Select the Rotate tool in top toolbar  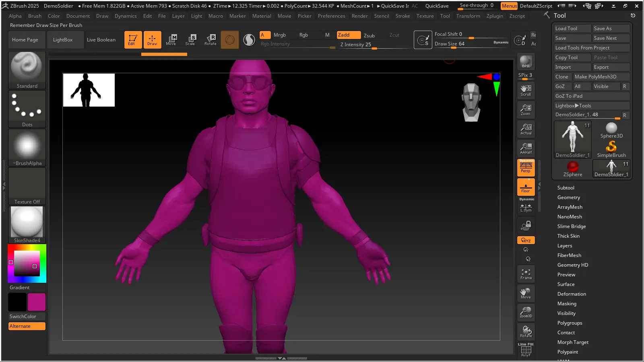pos(210,39)
